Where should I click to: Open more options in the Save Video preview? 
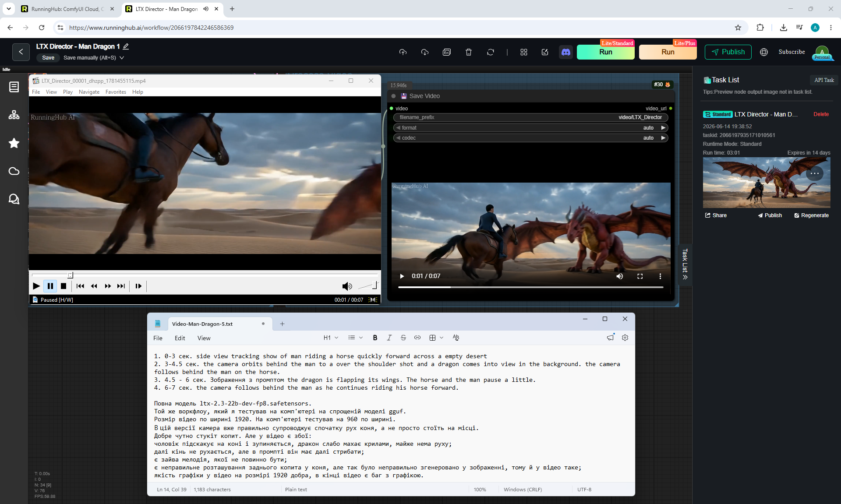pyautogui.click(x=660, y=276)
